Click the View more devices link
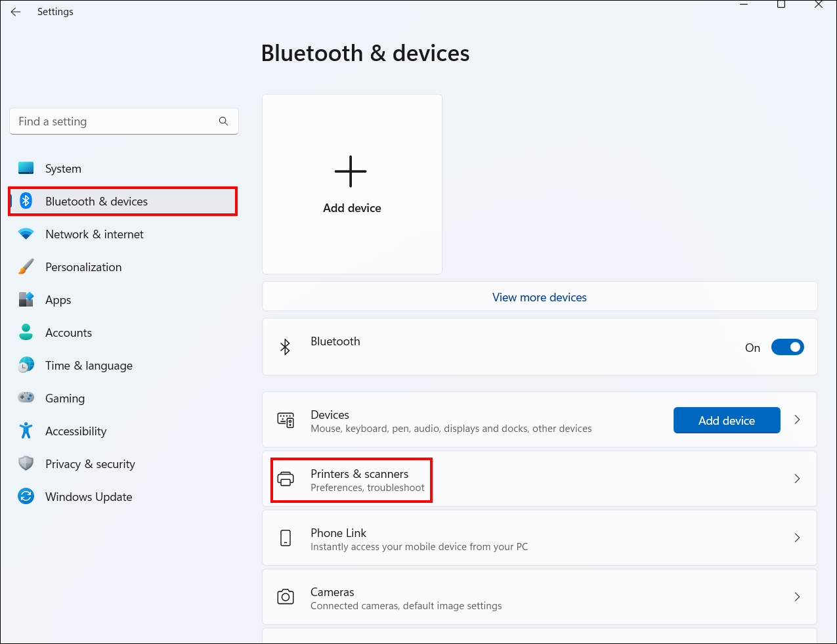 pyautogui.click(x=540, y=297)
